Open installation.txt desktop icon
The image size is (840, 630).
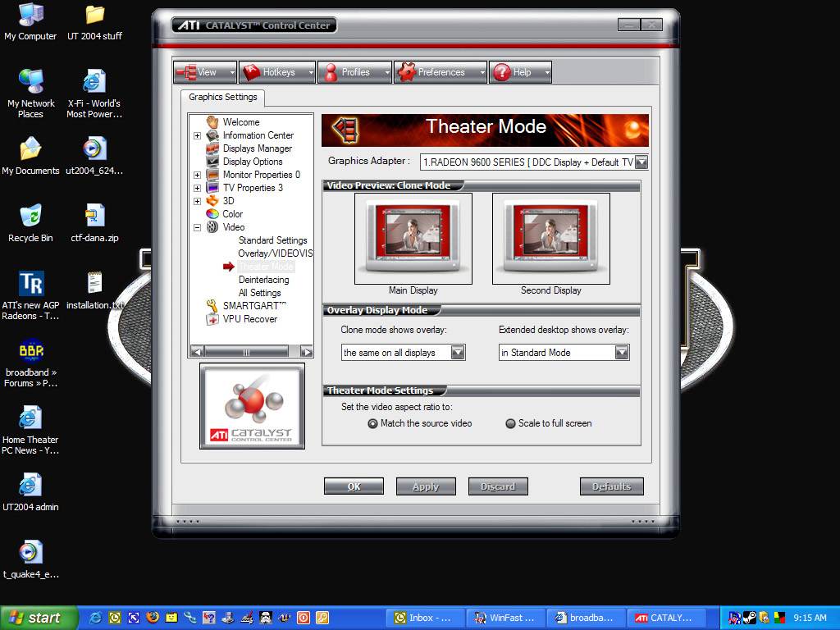(95, 290)
